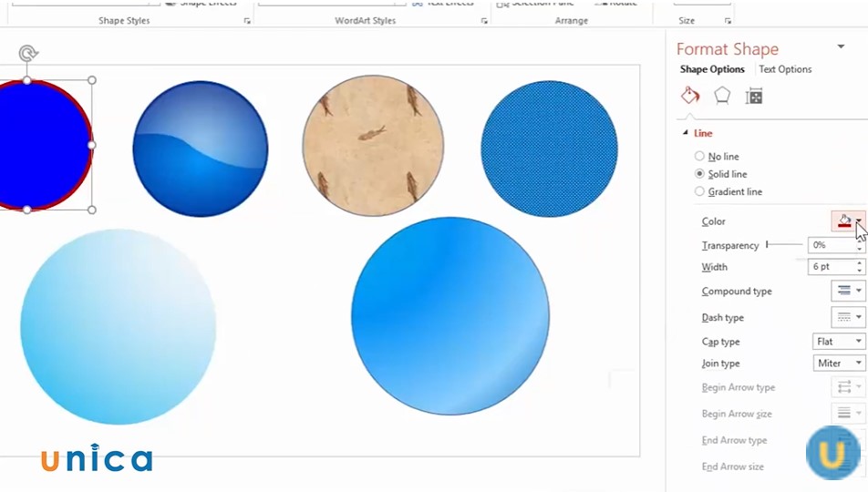Open the Compound type dropdown

(848, 292)
